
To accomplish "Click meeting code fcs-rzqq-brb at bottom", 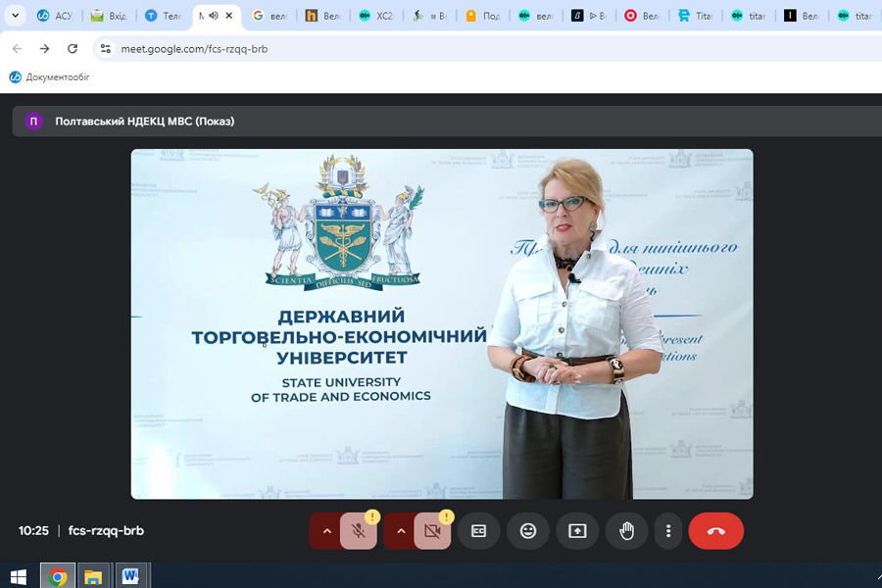I will pyautogui.click(x=106, y=530).
